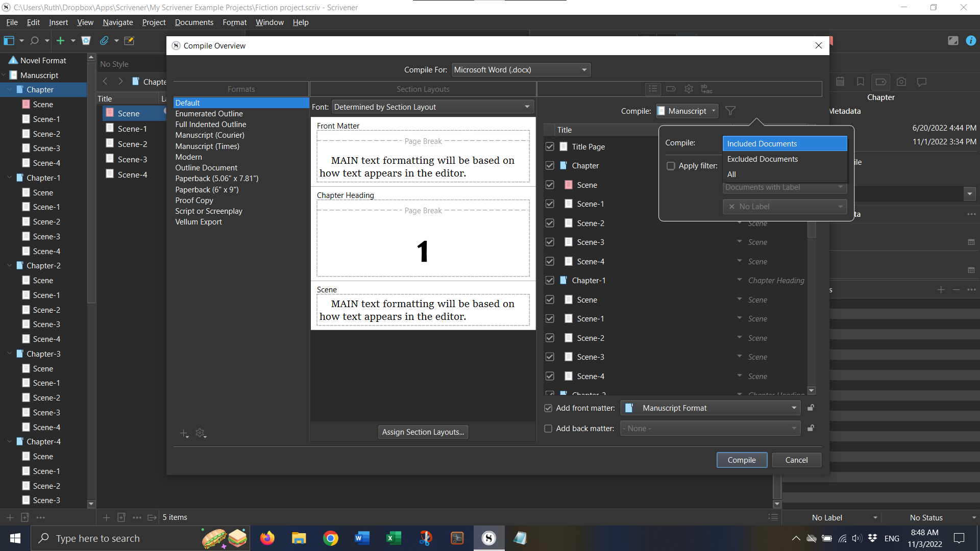Uncheck the Chapter-1 compile checkbox
This screenshot has height=551, width=980.
pyautogui.click(x=550, y=280)
